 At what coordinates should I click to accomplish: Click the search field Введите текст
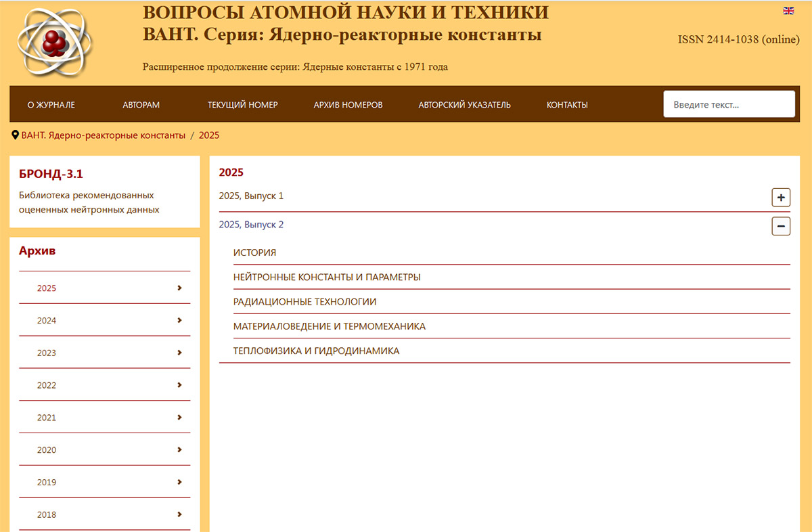click(x=728, y=104)
